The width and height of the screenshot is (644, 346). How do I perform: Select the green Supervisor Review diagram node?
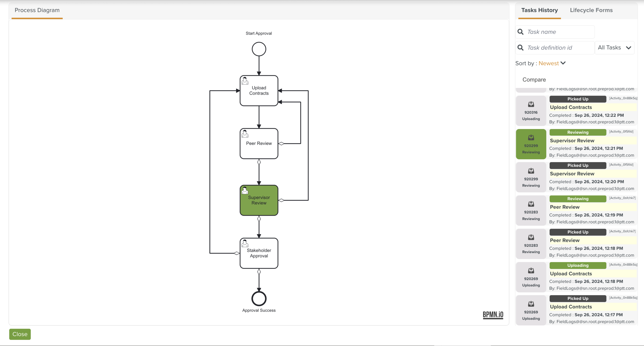pos(259,200)
